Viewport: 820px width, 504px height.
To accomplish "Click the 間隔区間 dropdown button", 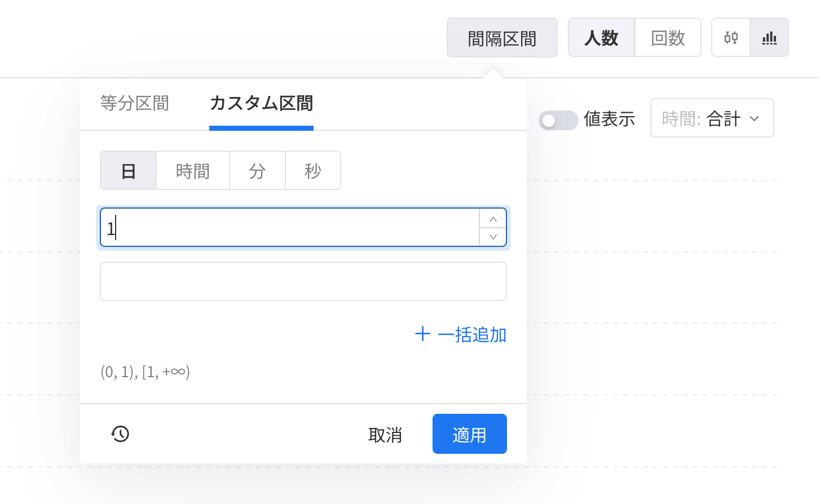I will (502, 38).
